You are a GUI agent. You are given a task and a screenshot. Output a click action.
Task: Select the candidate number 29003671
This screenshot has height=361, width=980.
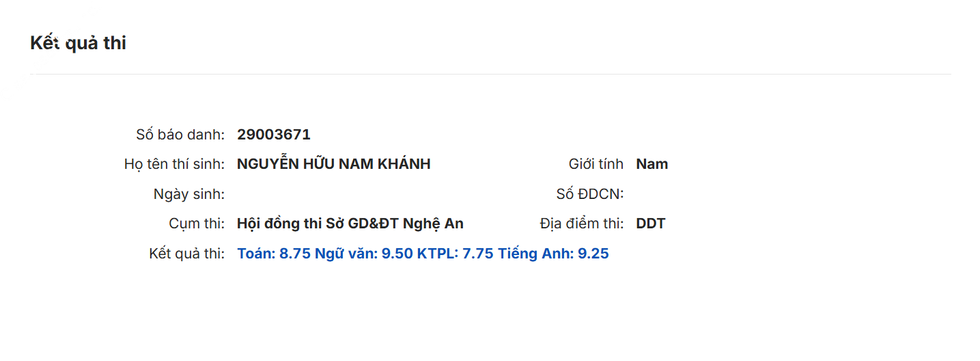click(x=274, y=135)
